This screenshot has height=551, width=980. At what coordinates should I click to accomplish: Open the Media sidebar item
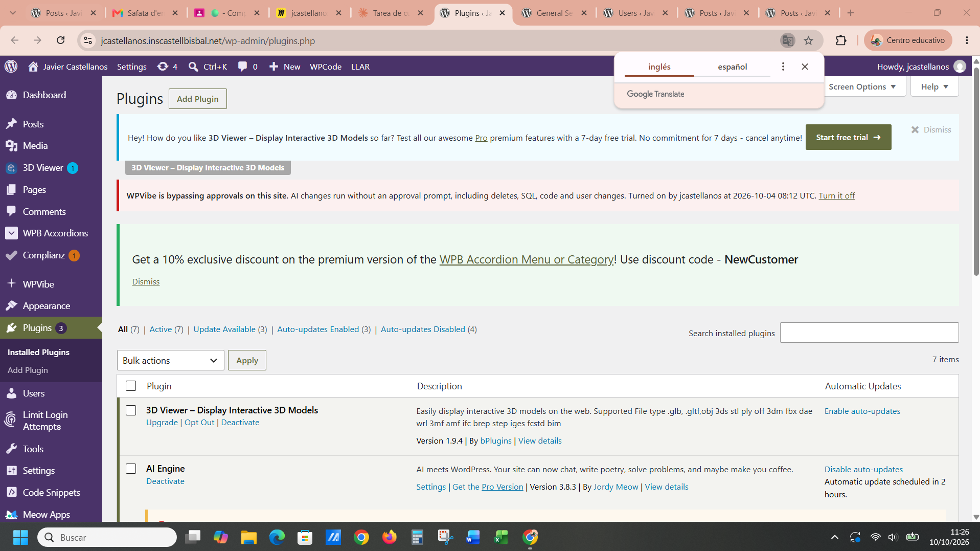point(35,146)
